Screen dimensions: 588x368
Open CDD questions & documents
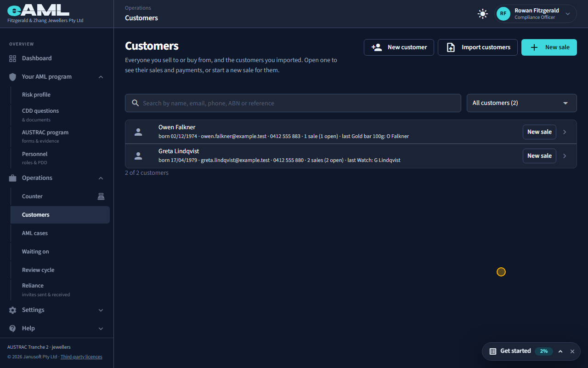pos(60,115)
